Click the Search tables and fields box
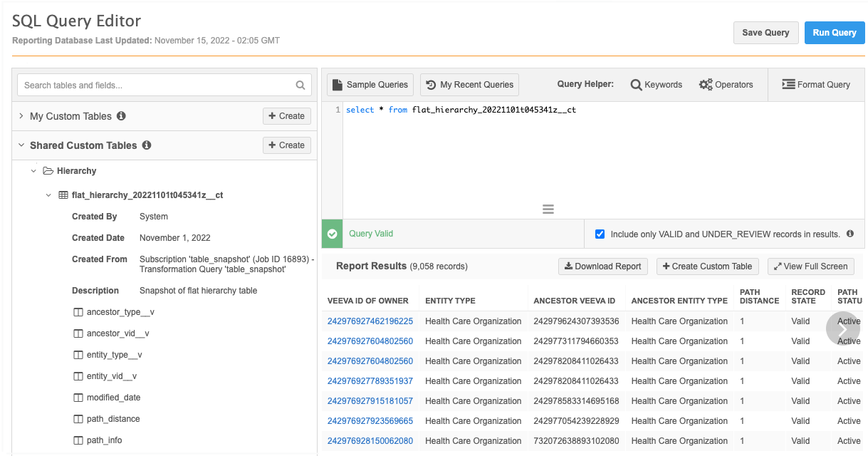 157,85
